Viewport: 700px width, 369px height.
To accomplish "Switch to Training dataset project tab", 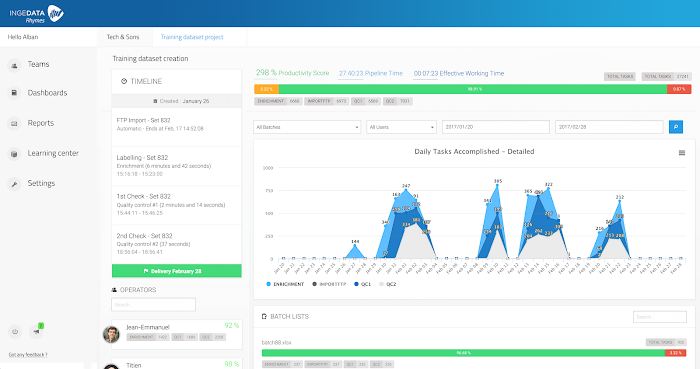I will click(192, 37).
